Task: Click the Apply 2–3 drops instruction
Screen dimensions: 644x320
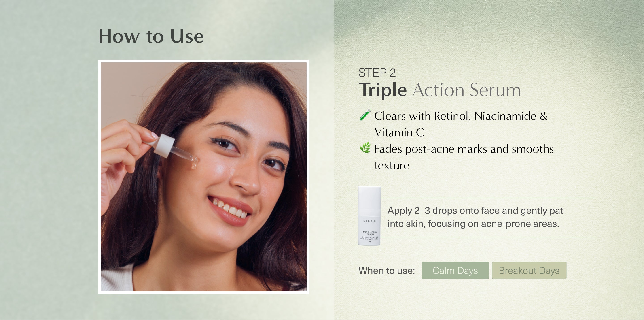Action: (x=475, y=211)
